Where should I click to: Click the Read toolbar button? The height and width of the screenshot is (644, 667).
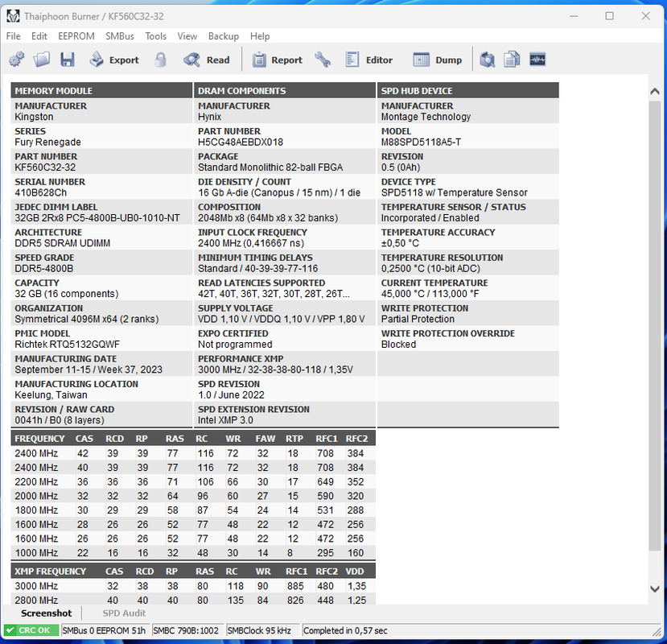coord(207,60)
